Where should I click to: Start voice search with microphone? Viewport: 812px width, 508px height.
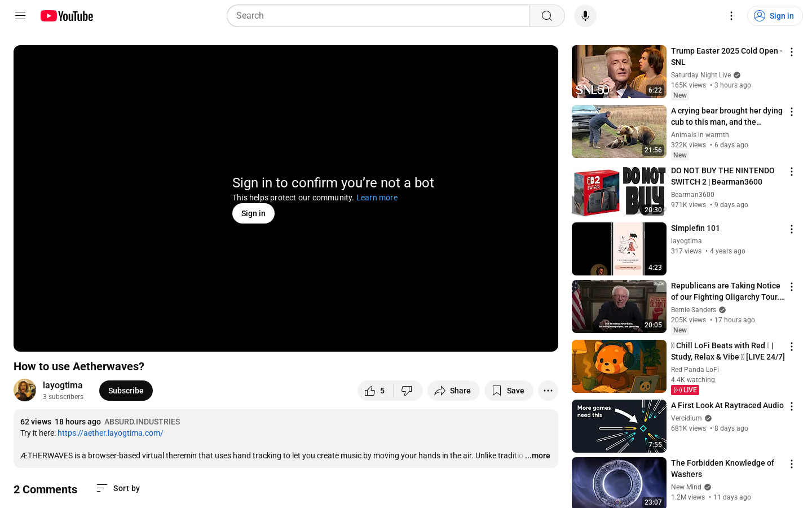tap(585, 16)
